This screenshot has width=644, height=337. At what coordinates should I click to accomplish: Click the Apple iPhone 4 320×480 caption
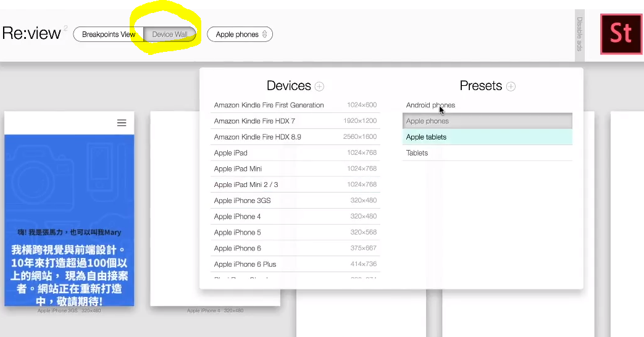[x=215, y=310]
